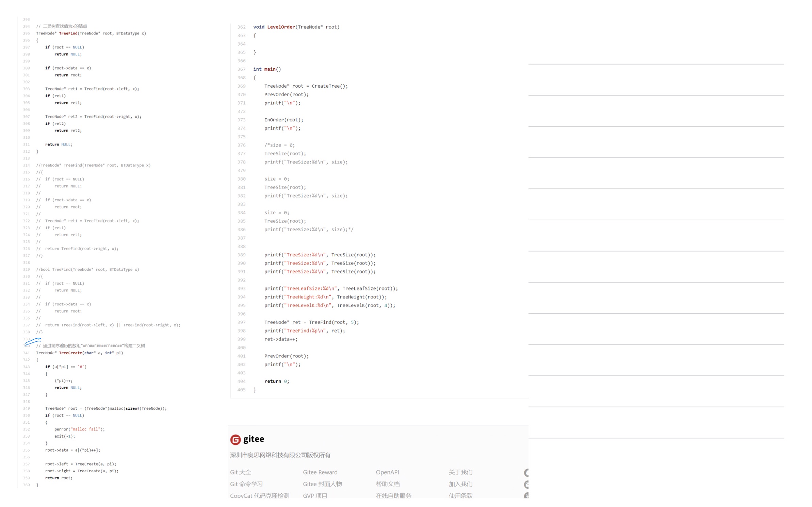Click line number 341 at TreeCreate
This screenshot has height=507, width=812.
click(x=27, y=353)
